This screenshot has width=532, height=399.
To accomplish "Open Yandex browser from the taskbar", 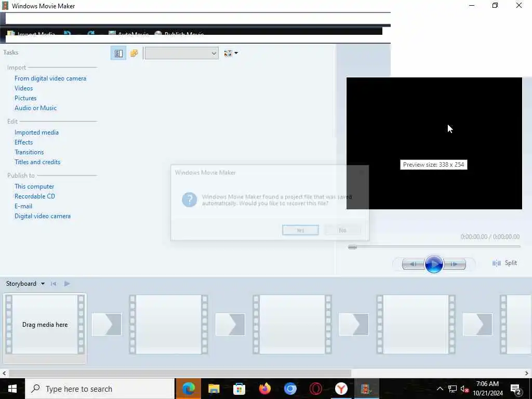I will 341,389.
